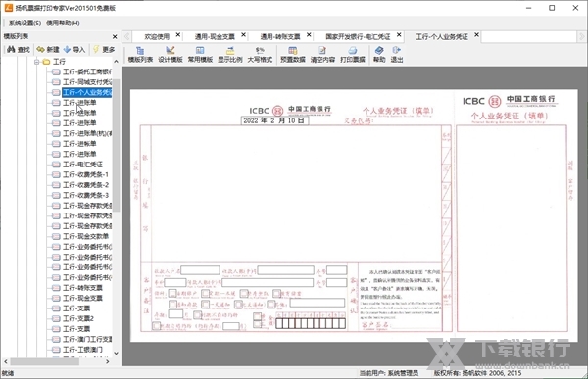Viewport: 588px width, 379px height.
Task: Collapse the 工行 folder node
Action: pyautogui.click(x=37, y=62)
